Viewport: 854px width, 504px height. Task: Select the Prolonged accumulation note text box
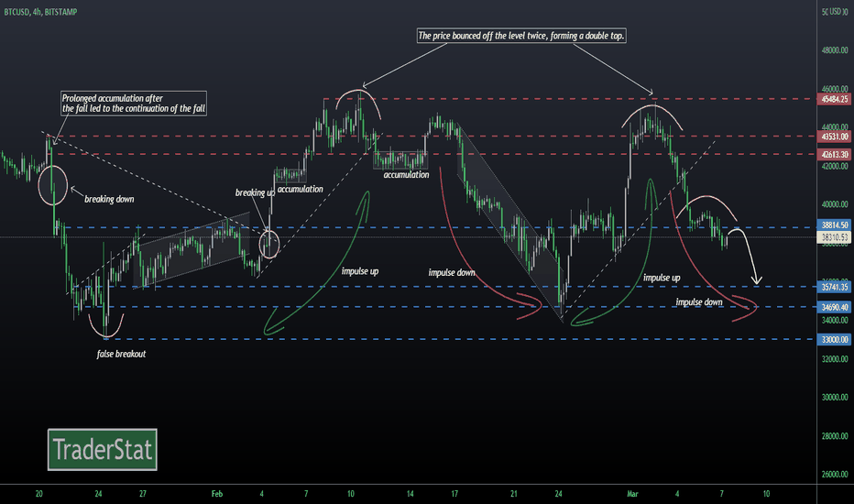pyautogui.click(x=134, y=104)
